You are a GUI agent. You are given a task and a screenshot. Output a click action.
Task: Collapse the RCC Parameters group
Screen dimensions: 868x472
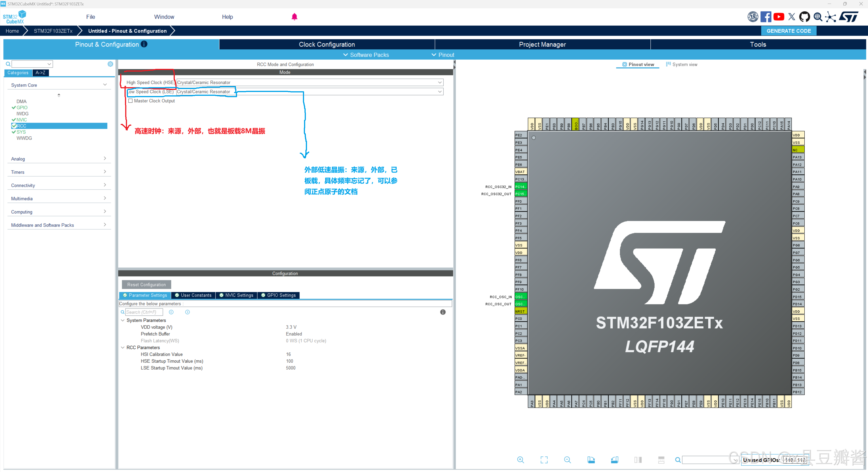[123, 348]
